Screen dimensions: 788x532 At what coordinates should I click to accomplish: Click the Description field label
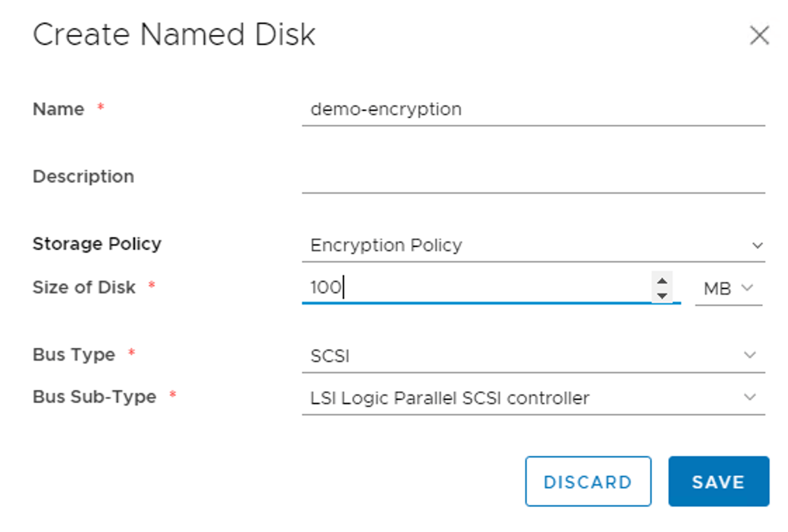coord(83,177)
